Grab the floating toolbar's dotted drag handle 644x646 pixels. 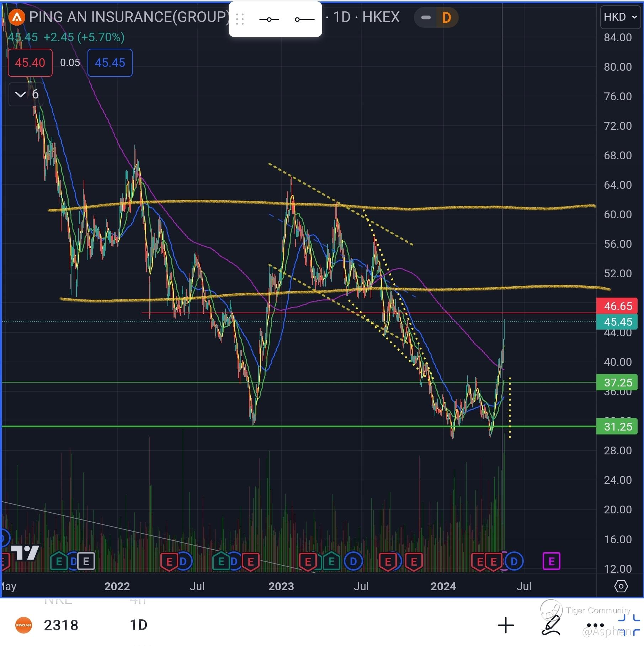[x=240, y=19]
